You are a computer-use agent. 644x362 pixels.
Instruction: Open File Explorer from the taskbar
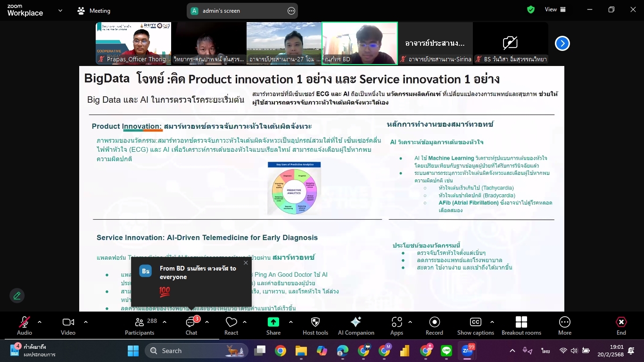301,351
